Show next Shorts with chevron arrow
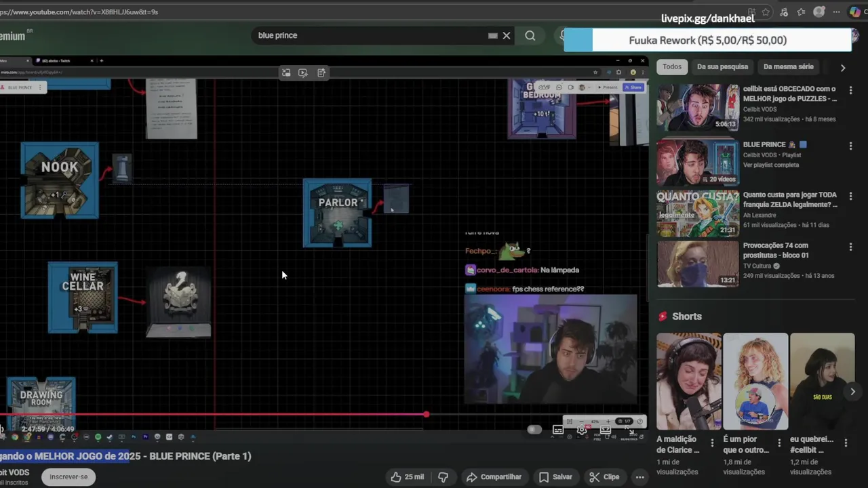The image size is (868, 488). pos(852,392)
